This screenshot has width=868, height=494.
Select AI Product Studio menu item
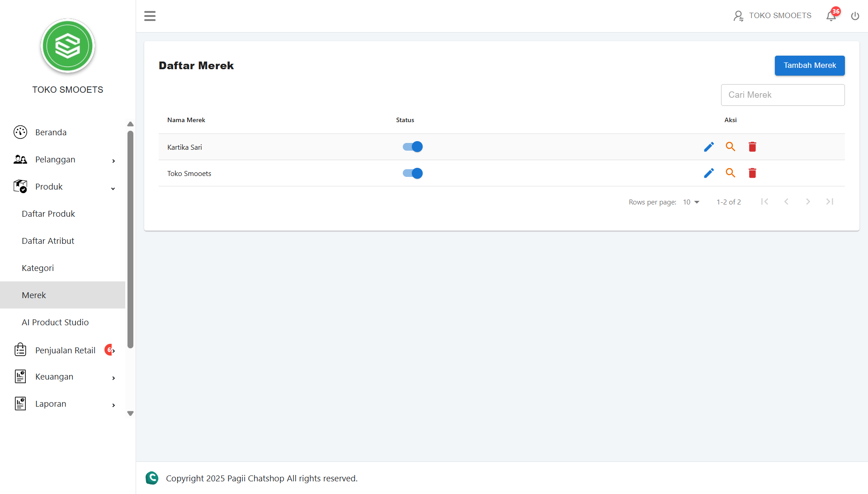point(55,322)
